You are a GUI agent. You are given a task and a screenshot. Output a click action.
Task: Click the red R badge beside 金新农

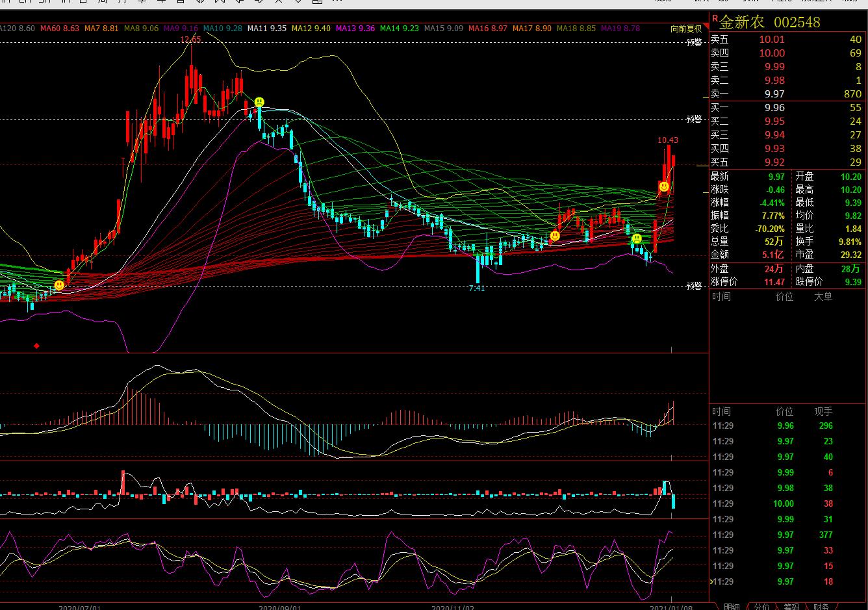[715, 18]
